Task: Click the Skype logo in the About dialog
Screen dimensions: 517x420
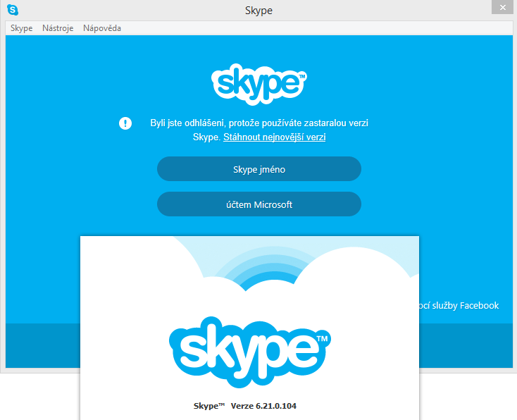Action: [x=250, y=352]
